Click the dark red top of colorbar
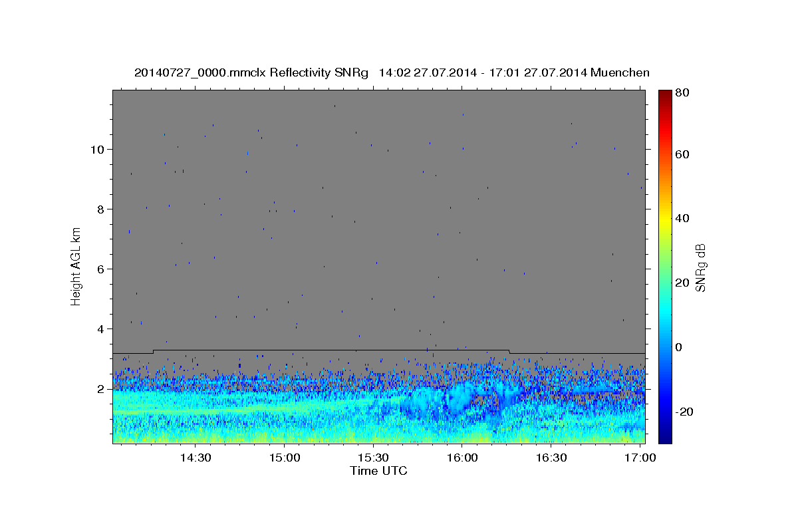This screenshot has height=532, width=798. click(665, 94)
